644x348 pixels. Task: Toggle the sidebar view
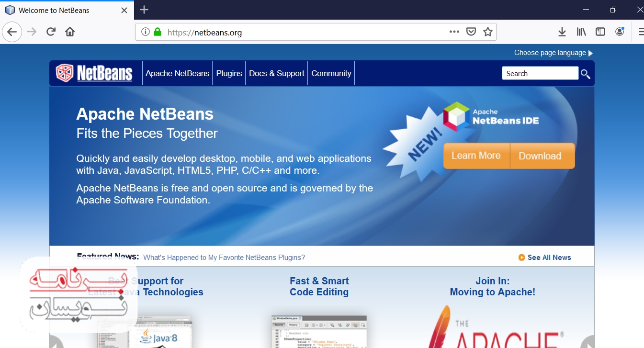click(600, 32)
